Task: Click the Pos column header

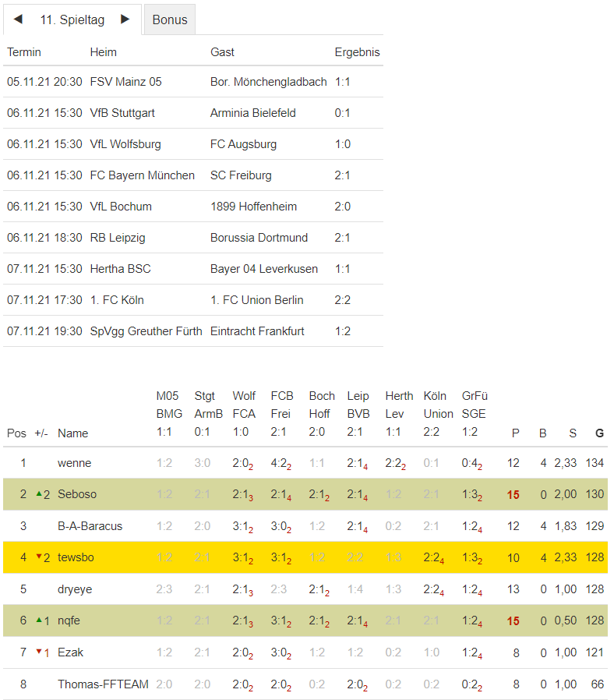Action: [16, 433]
